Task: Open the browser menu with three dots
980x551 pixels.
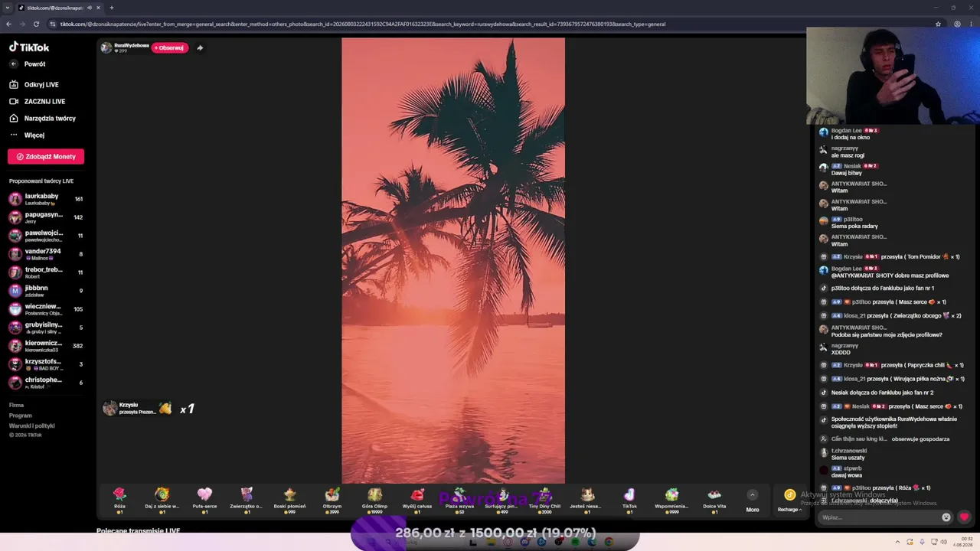Action: (972, 24)
